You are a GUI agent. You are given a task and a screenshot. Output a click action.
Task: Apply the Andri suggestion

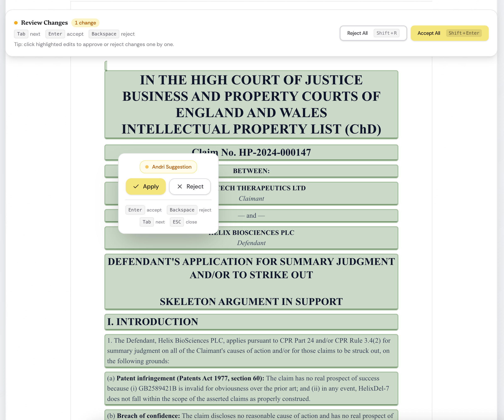tap(146, 186)
